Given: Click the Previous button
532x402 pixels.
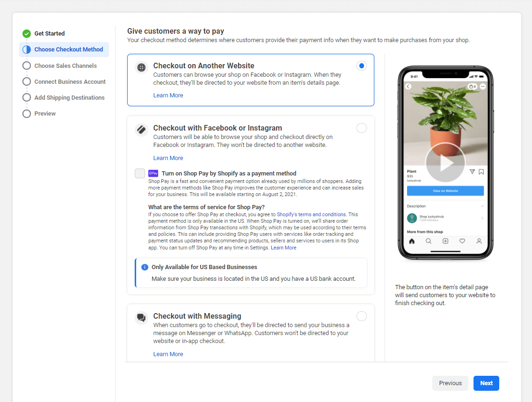Looking at the screenshot, I should point(450,383).
